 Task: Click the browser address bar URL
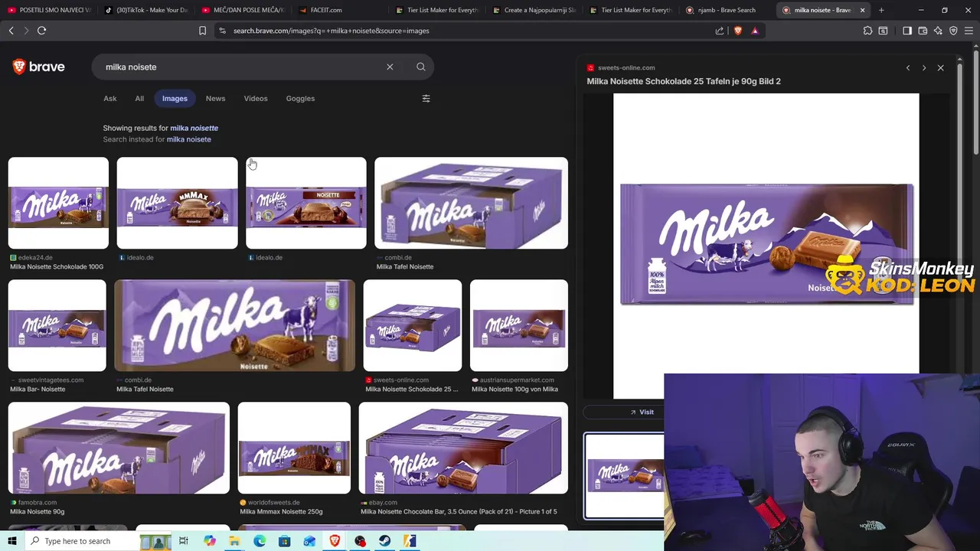[x=331, y=31]
